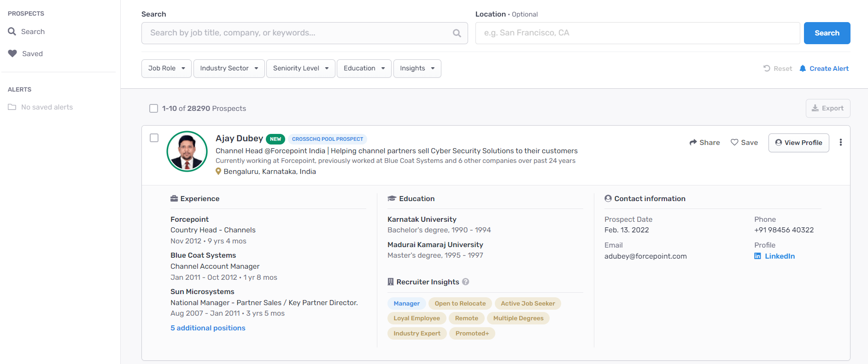Click the phone number +91 98456 40322
Screen dimensions: 868x364
pos(784,230)
